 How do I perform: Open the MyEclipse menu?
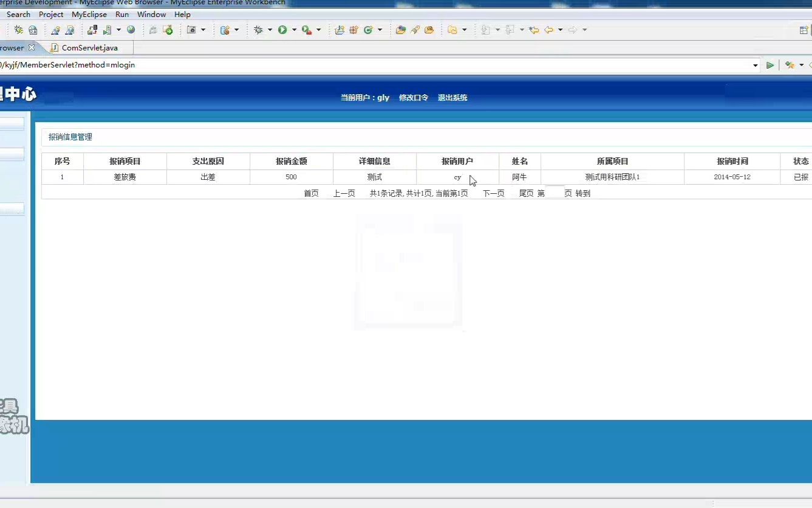point(89,15)
